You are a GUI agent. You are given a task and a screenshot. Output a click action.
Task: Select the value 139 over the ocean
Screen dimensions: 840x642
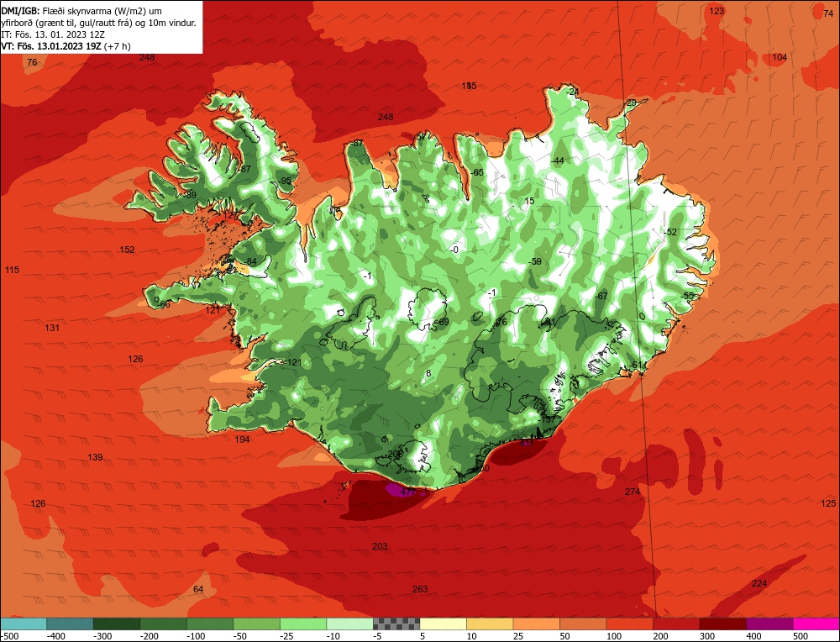coord(96,457)
